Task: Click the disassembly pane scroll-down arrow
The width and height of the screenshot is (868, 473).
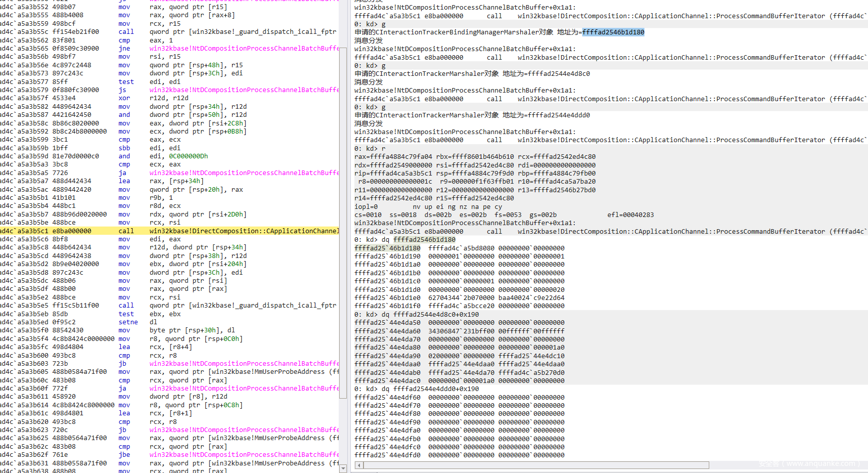Action: (x=343, y=468)
